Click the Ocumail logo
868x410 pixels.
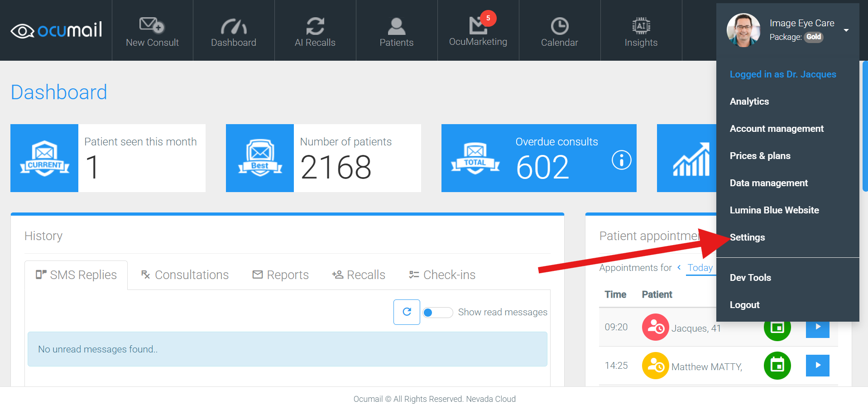click(56, 30)
